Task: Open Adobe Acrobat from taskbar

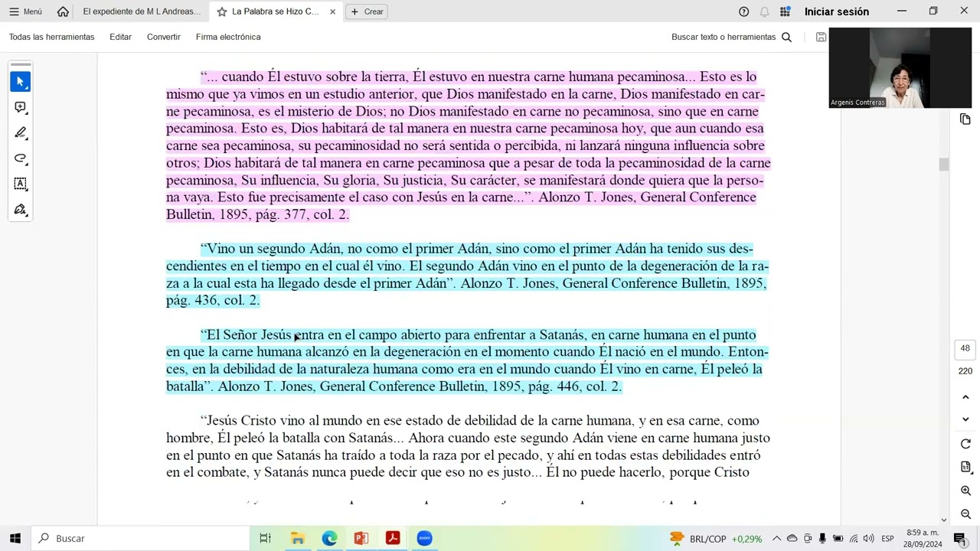Action: pos(393,538)
